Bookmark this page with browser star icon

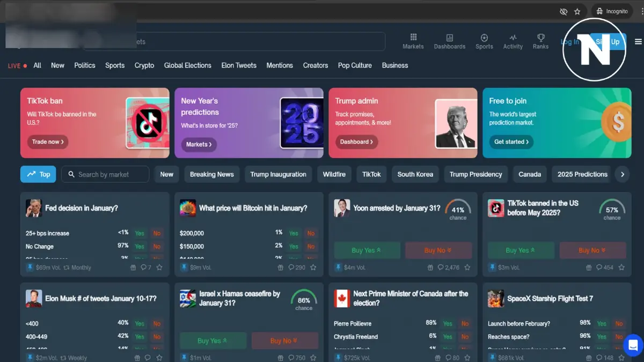pyautogui.click(x=577, y=11)
